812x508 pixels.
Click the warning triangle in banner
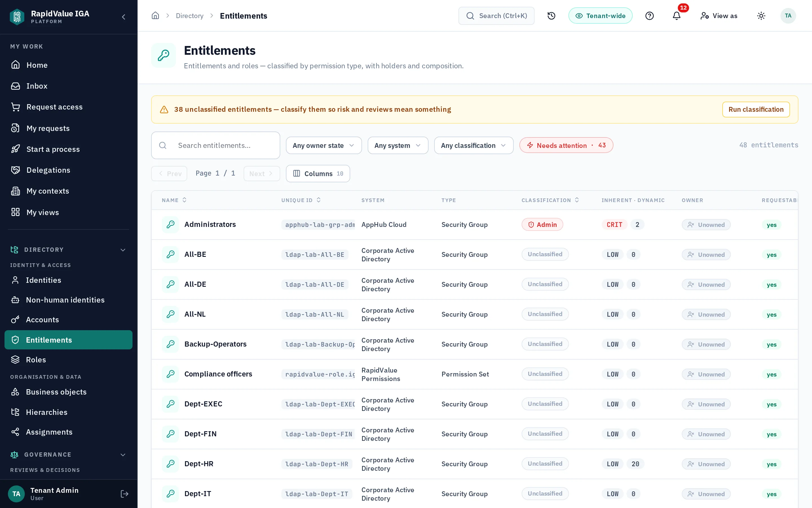click(164, 110)
